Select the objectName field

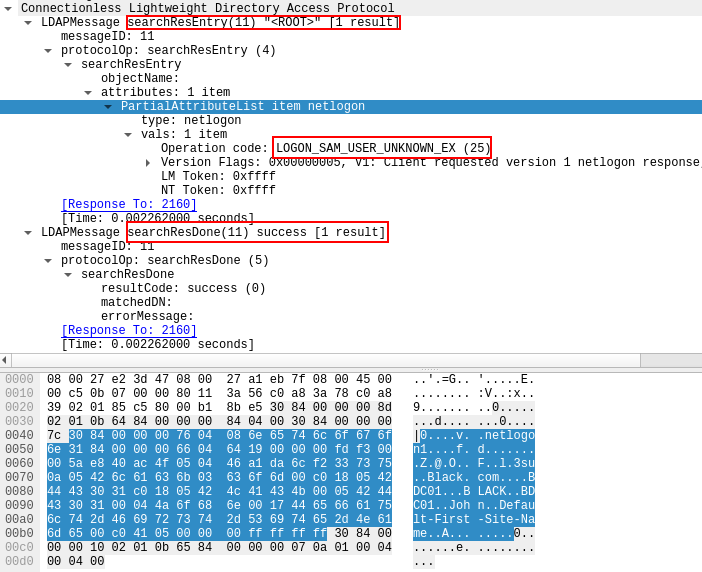click(140, 78)
